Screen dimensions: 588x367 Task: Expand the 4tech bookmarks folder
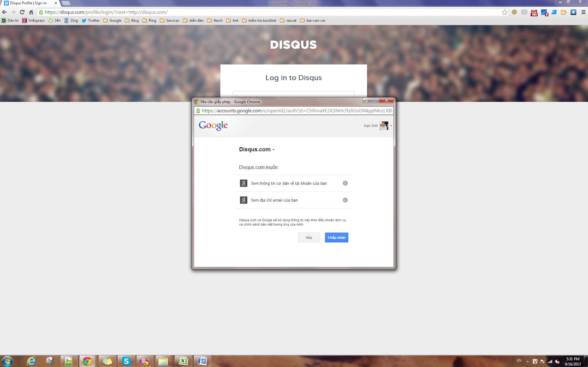click(x=215, y=21)
